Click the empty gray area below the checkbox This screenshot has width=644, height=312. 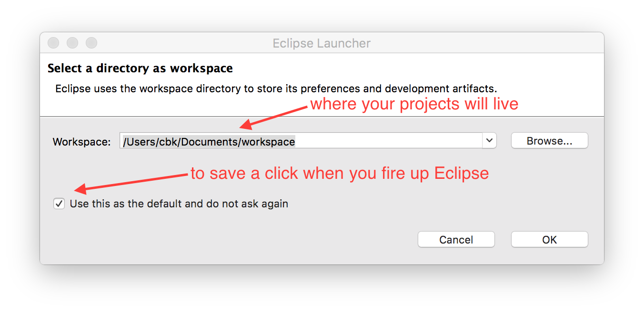[x=229, y=238]
